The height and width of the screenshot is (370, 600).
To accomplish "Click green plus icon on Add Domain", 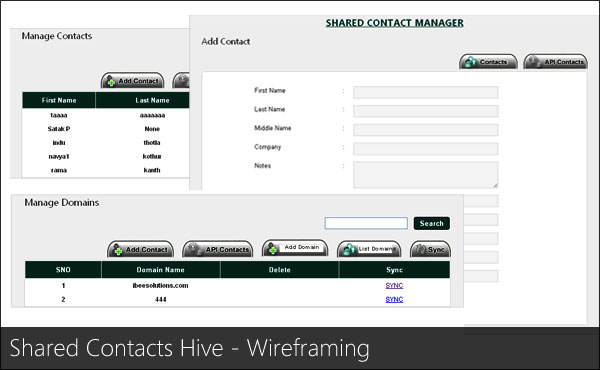I will point(273,250).
